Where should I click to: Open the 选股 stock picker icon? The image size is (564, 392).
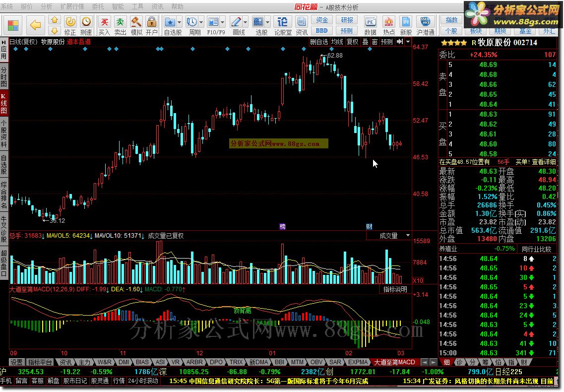[258, 22]
